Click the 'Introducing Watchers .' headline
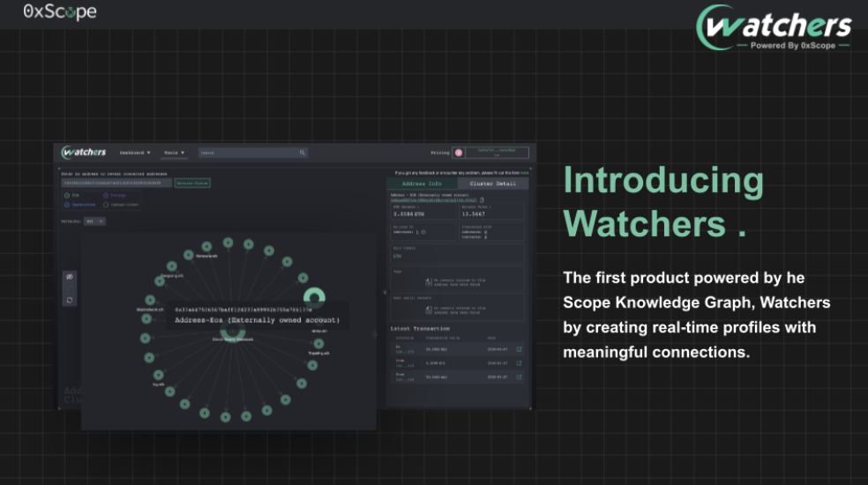The height and width of the screenshot is (485, 868). click(663, 202)
